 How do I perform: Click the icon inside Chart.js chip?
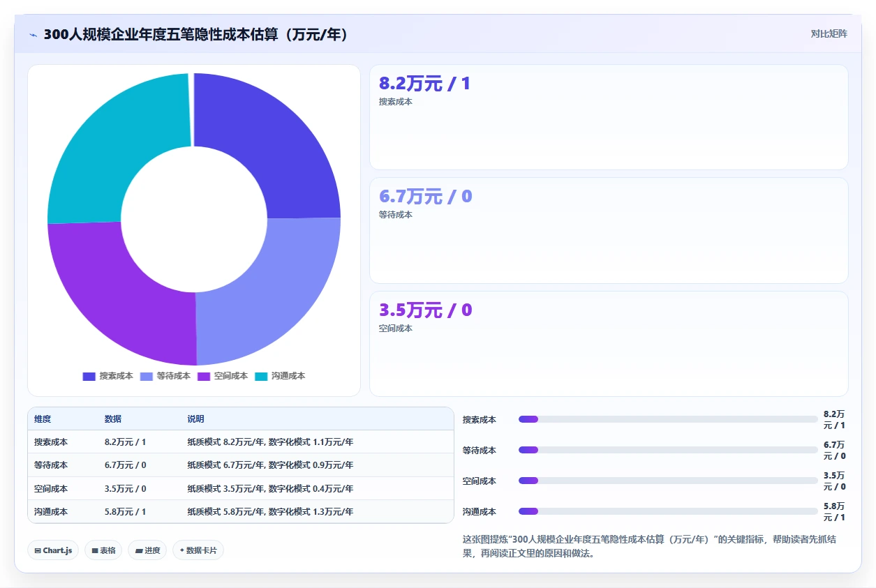(38, 551)
